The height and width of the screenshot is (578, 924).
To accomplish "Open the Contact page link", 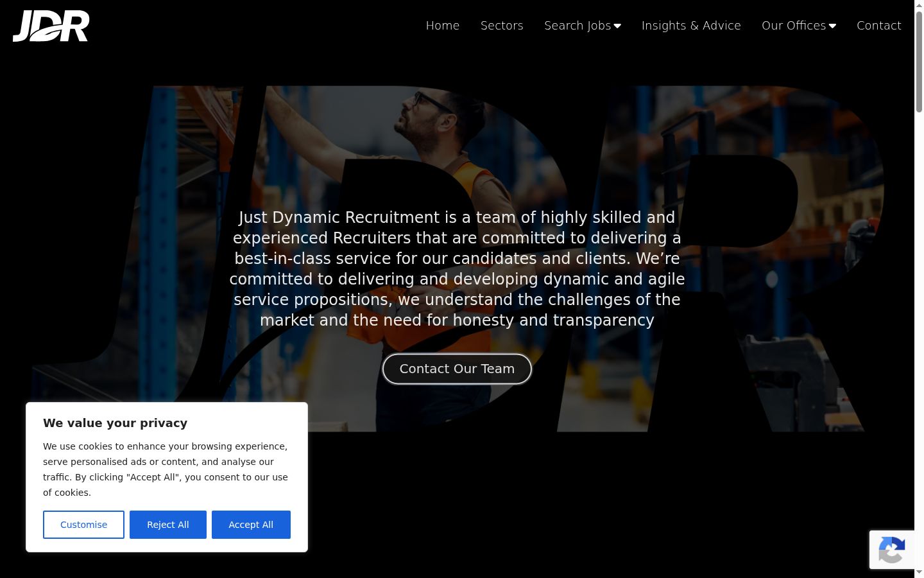I will click(x=879, y=26).
